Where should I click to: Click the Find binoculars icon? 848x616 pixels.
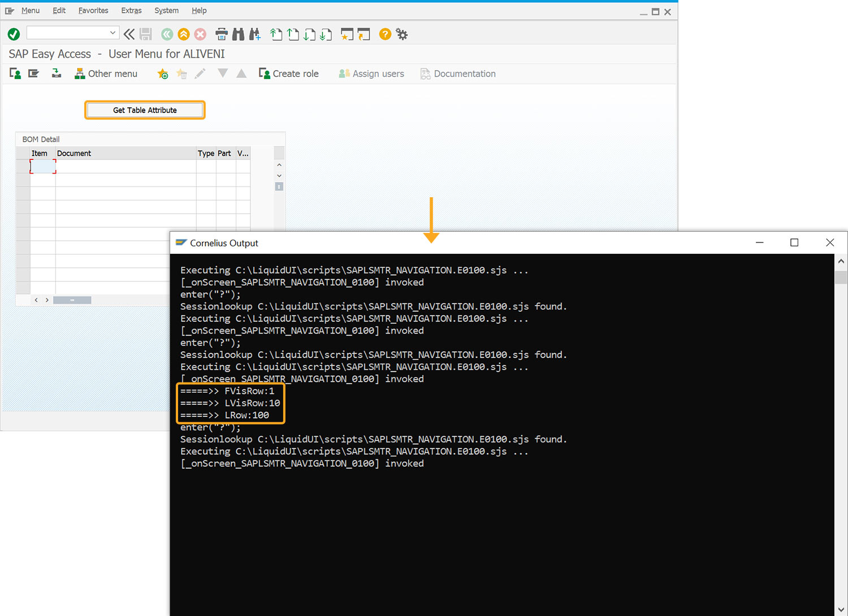[x=239, y=34]
